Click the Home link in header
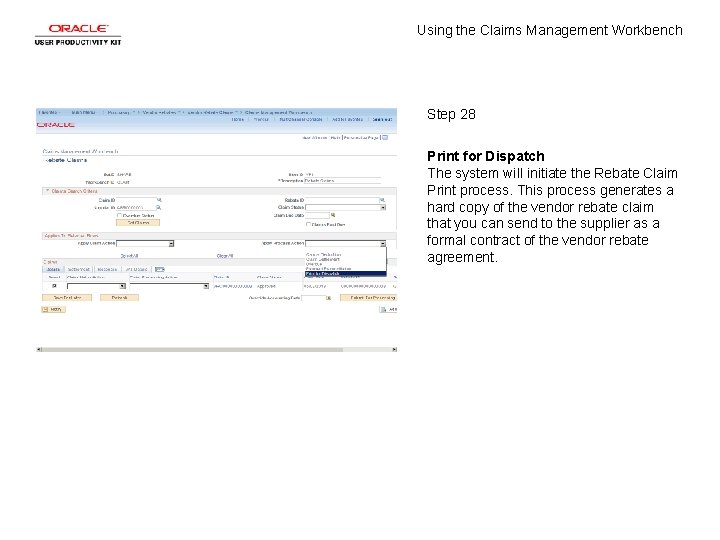This screenshot has height=540, width=720. (x=237, y=119)
